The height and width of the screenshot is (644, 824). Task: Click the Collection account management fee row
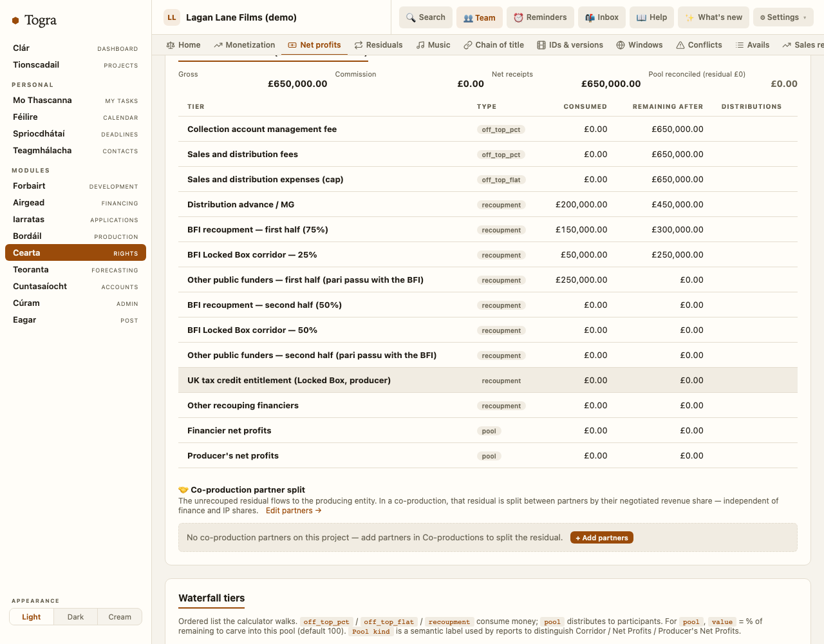[488, 129]
